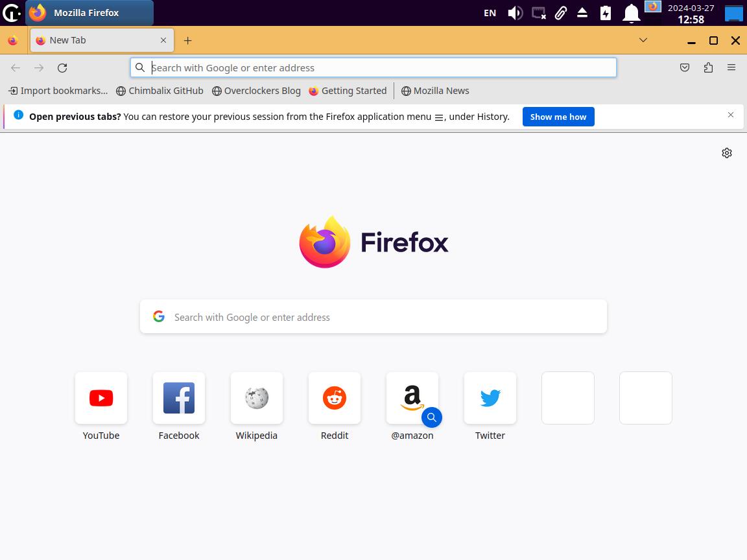Image resolution: width=747 pixels, height=560 pixels.
Task: Open the notifications bell in system tray
Action: tap(631, 13)
